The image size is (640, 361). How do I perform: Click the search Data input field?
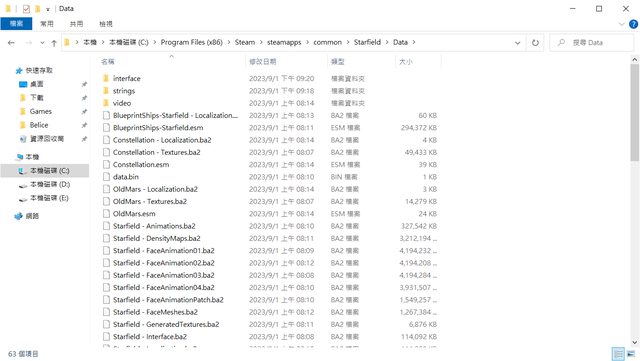point(592,42)
